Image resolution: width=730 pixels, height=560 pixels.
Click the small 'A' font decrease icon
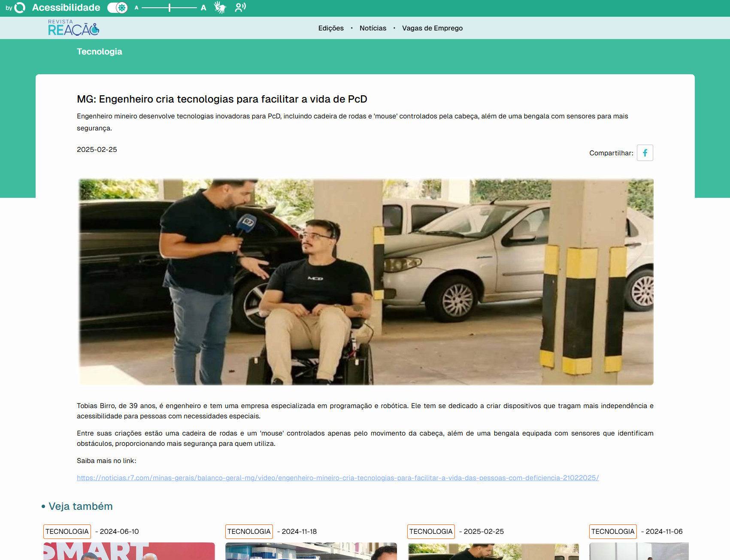136,7
